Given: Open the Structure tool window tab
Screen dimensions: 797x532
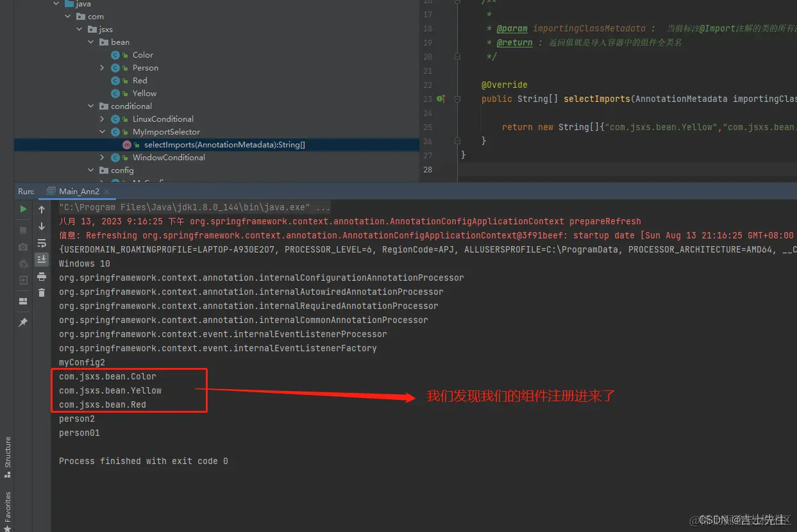Looking at the screenshot, I should tap(8, 457).
